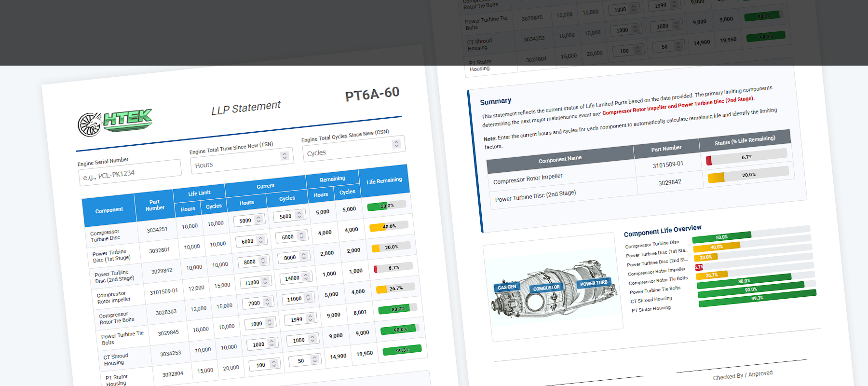
Task: Click stepper on current cycles value 14000
Action: [306, 276]
